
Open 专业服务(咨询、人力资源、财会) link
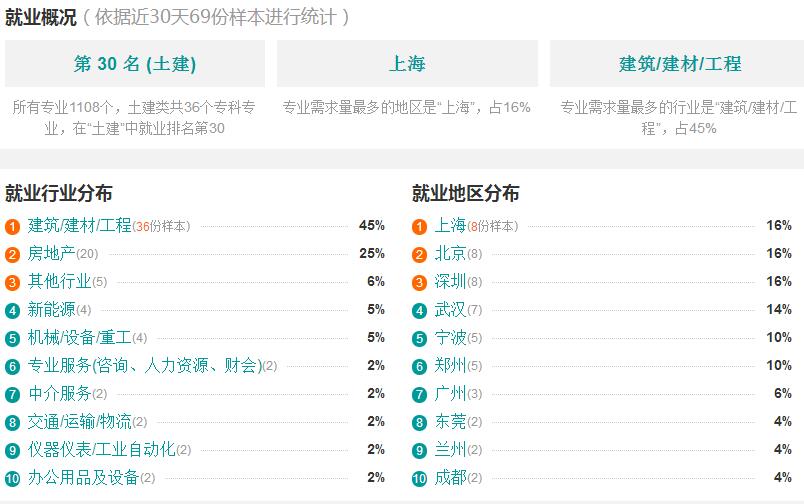point(145,365)
